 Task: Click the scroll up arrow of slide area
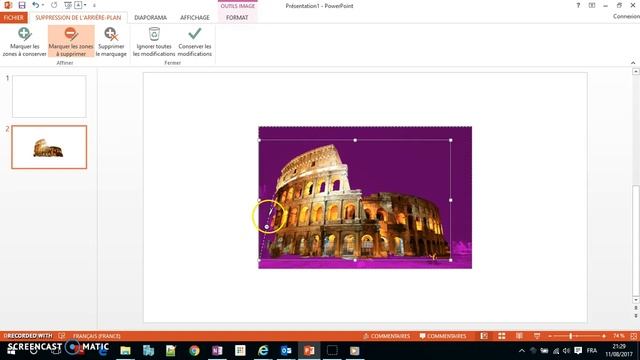point(636,71)
